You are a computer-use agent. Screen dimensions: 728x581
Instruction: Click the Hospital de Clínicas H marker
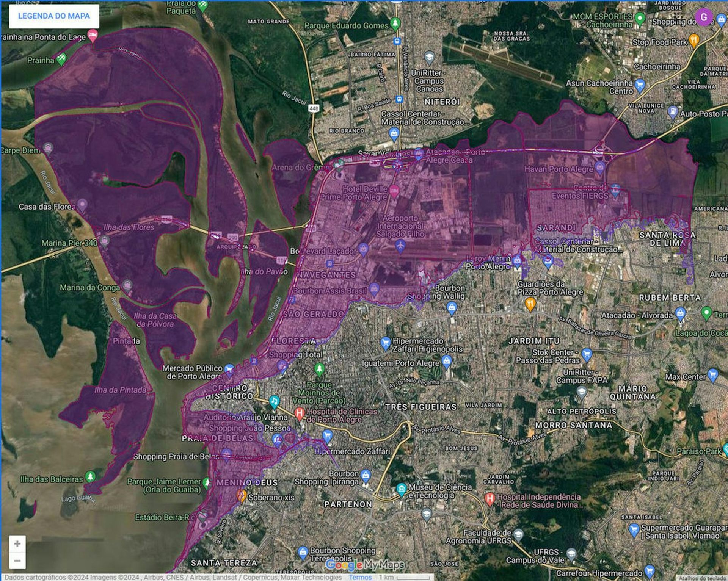(x=300, y=413)
